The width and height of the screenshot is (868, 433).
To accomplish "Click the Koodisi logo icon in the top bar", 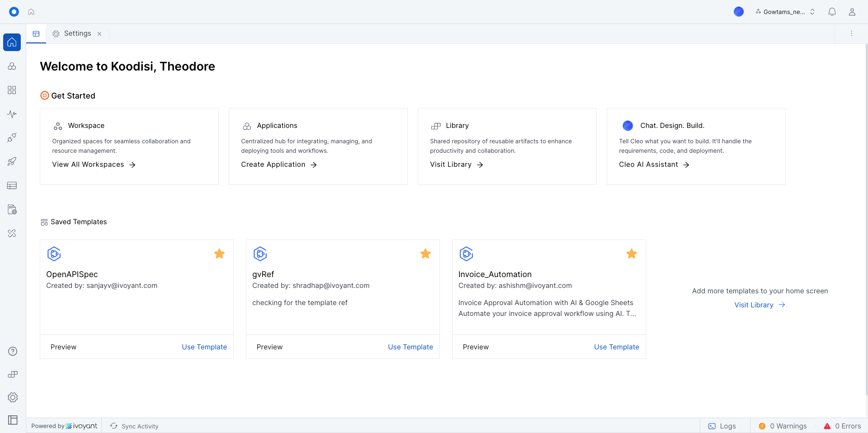I will click(14, 12).
